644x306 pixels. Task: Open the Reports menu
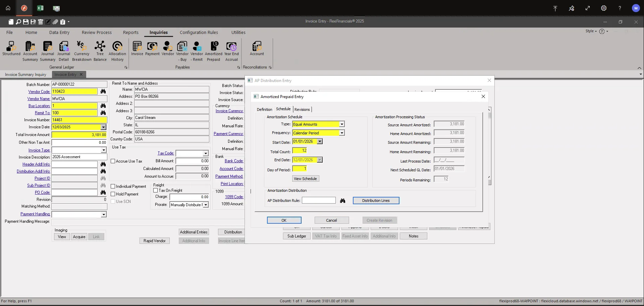(130, 32)
